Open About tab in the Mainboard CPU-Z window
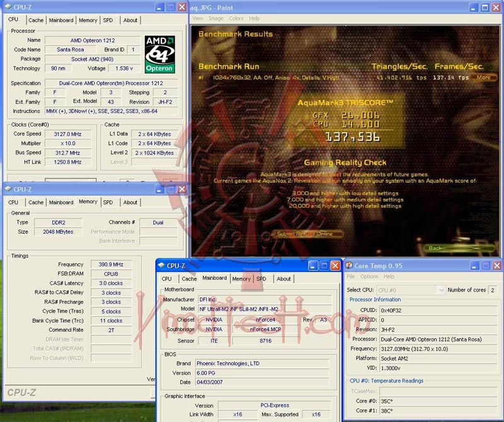The image size is (504, 422). coord(283,279)
